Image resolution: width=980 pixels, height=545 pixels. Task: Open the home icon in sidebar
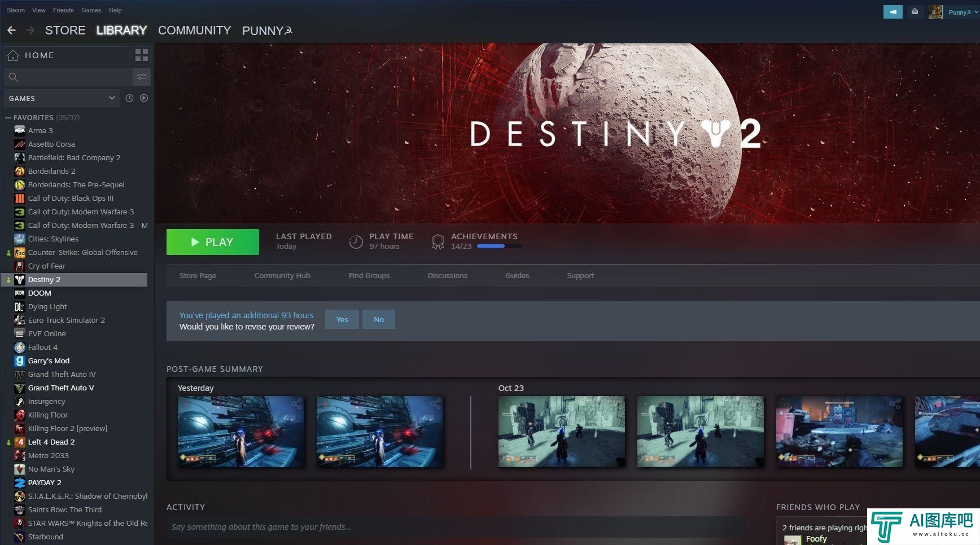[13, 55]
